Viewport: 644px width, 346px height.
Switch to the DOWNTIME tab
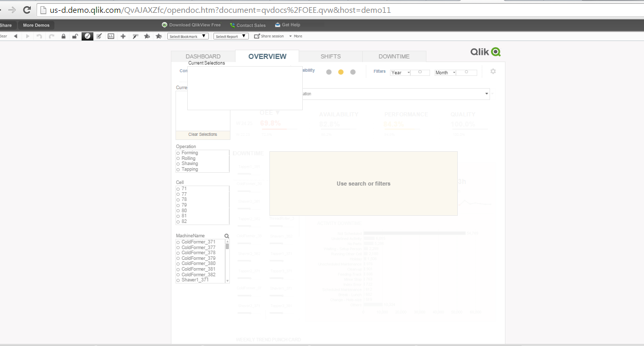[x=394, y=56]
